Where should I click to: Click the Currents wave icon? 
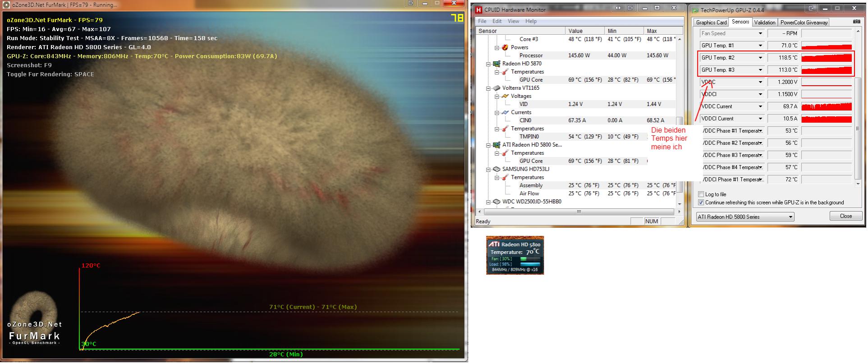[x=505, y=112]
